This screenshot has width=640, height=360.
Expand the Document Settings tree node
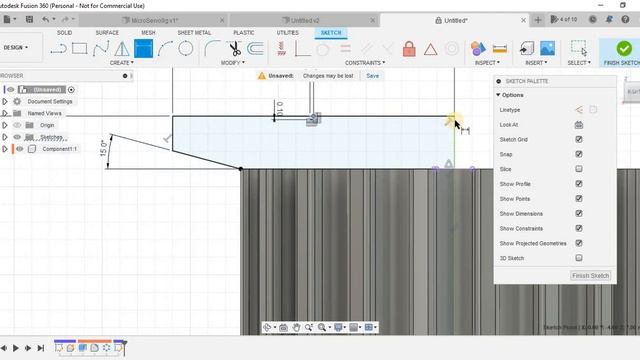[x=5, y=102]
